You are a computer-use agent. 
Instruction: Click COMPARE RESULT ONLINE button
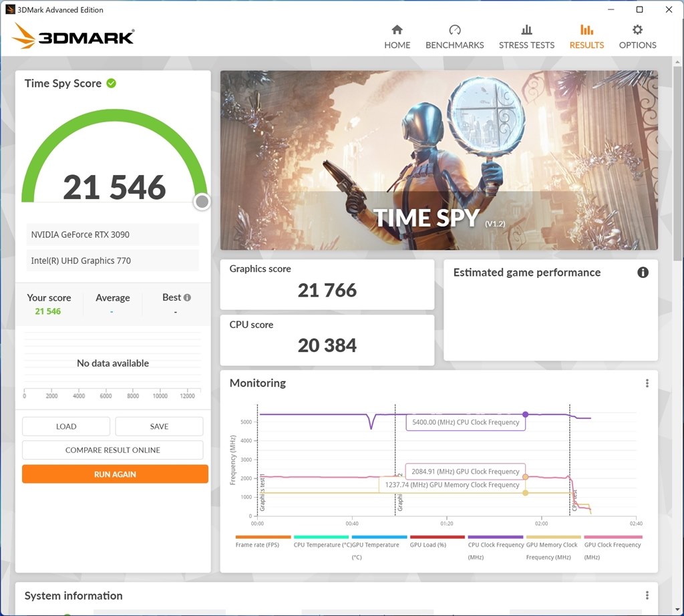tap(112, 450)
